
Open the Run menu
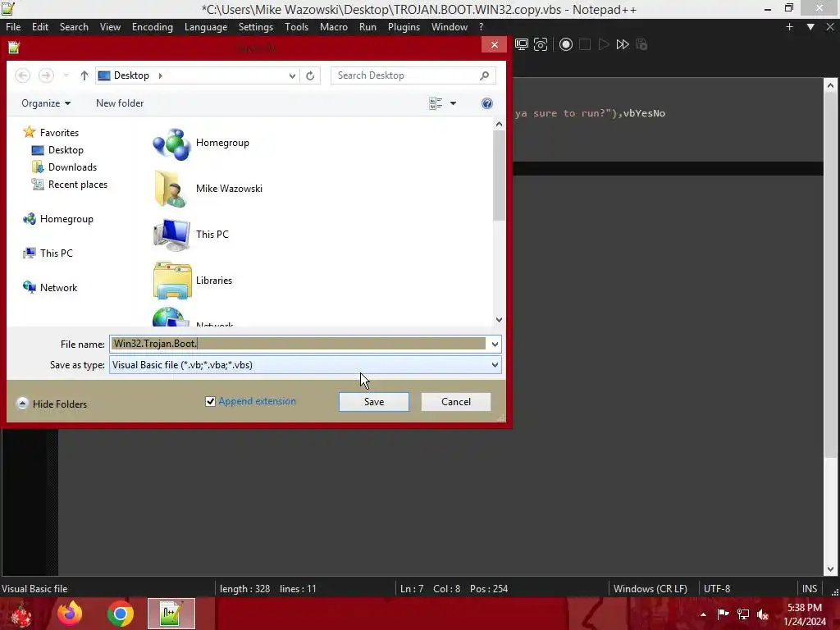tap(367, 27)
